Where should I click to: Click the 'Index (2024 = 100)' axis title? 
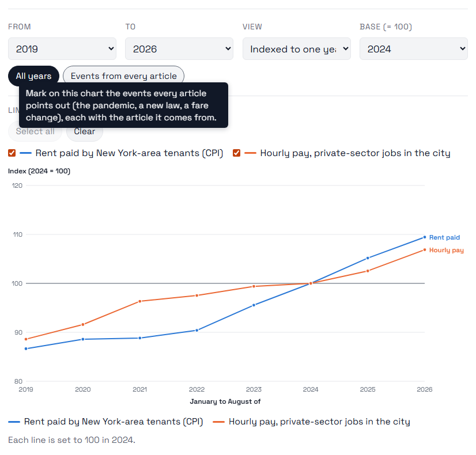point(39,171)
